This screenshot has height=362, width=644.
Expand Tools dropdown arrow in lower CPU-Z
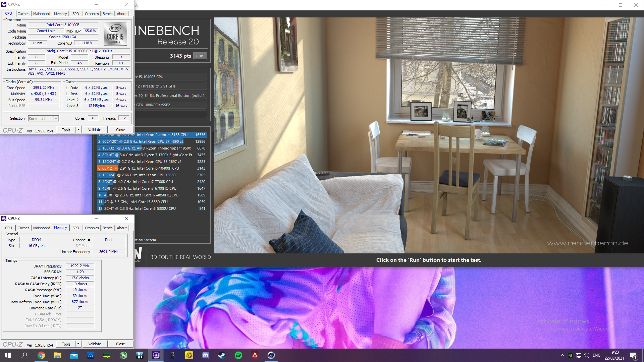click(x=78, y=344)
